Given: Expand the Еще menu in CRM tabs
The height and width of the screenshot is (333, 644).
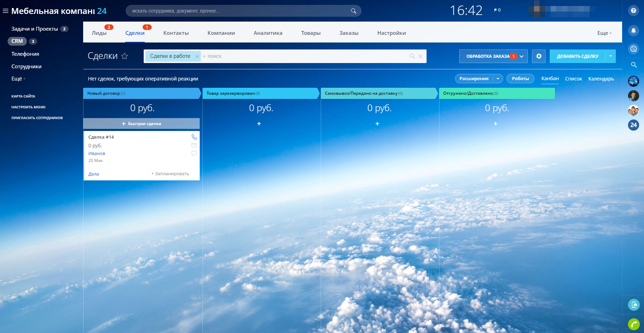Looking at the screenshot, I should (x=604, y=33).
